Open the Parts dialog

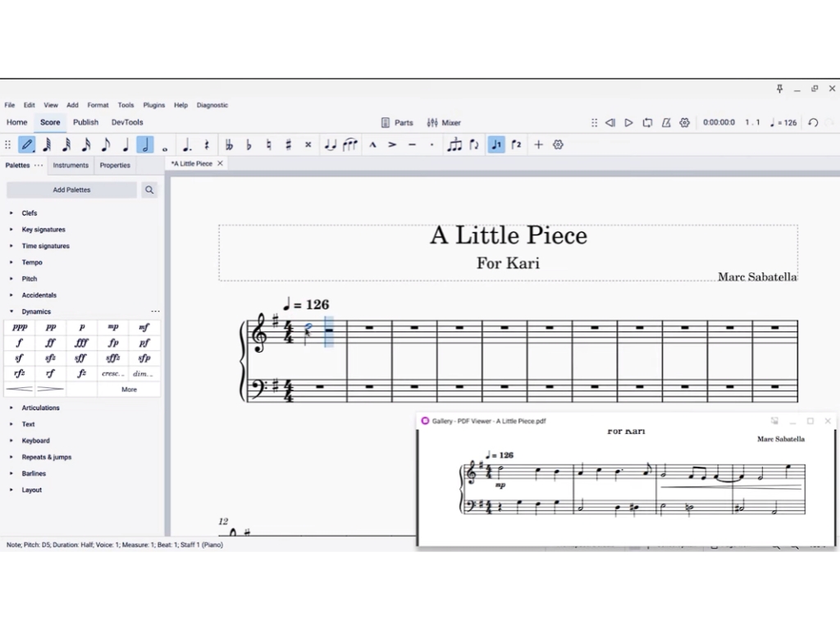(397, 123)
